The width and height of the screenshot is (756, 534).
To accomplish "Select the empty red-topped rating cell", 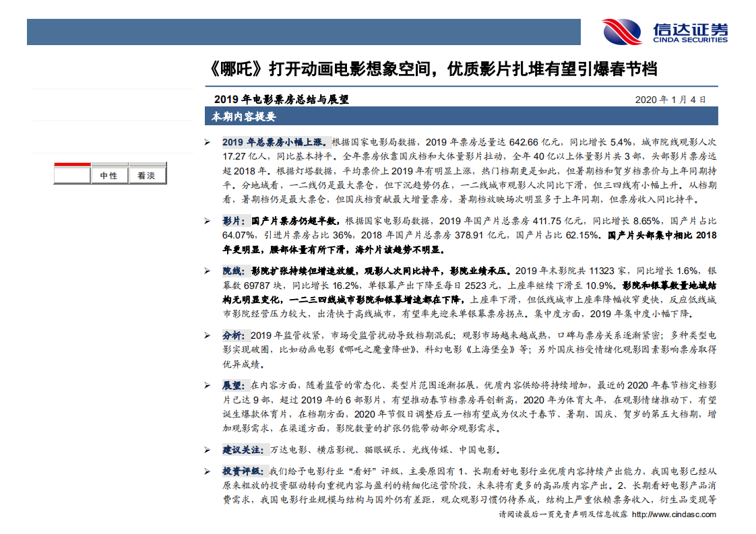I will click(x=71, y=174).
